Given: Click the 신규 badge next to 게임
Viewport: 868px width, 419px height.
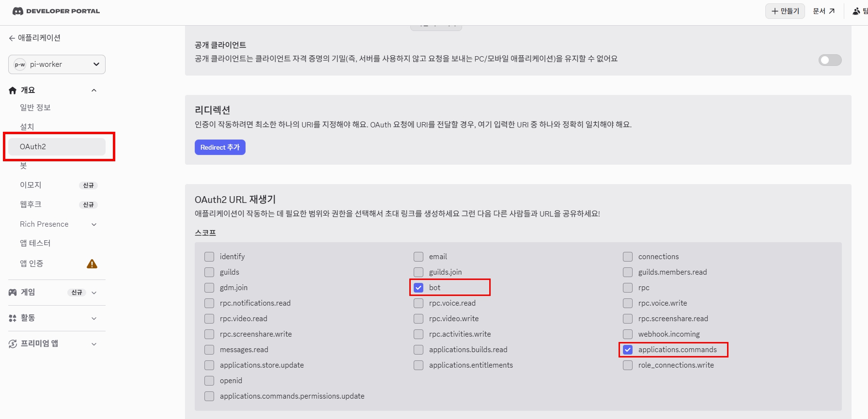Looking at the screenshot, I should 77,293.
